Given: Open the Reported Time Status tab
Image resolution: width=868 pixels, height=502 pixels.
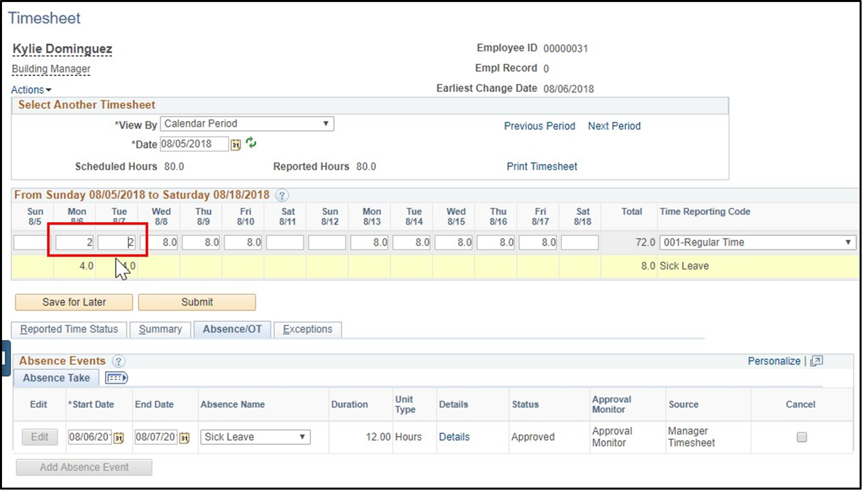Looking at the screenshot, I should click(69, 329).
